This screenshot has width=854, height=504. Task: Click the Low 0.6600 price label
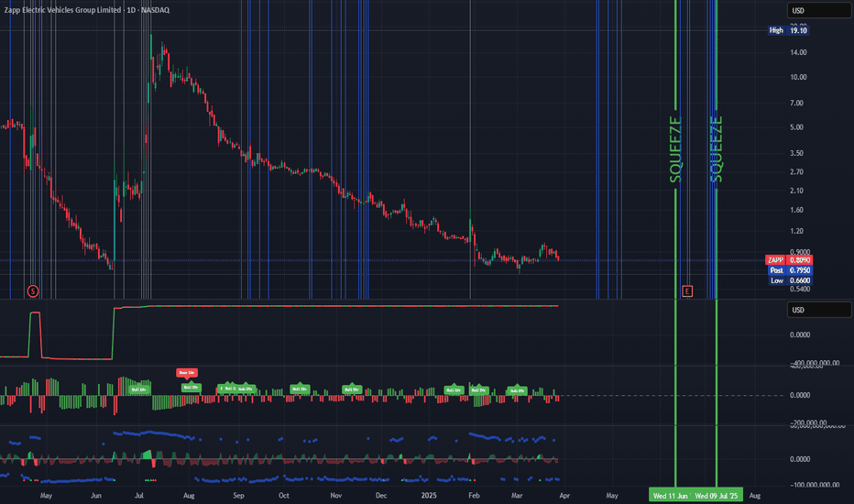(790, 280)
